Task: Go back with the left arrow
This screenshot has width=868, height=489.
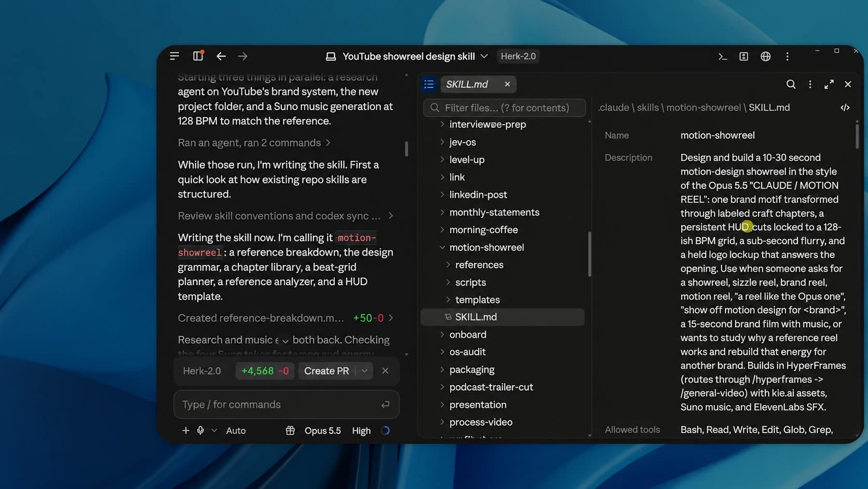Action: (x=221, y=56)
